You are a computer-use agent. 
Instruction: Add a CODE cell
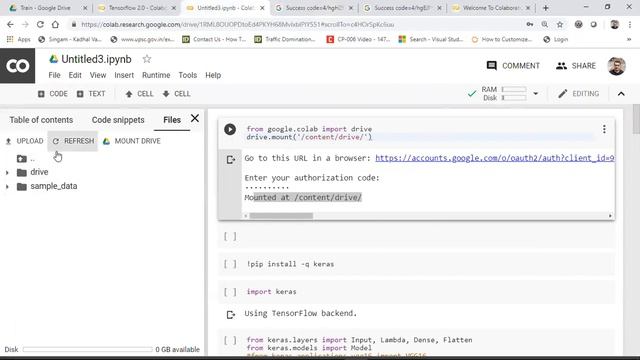pos(53,94)
